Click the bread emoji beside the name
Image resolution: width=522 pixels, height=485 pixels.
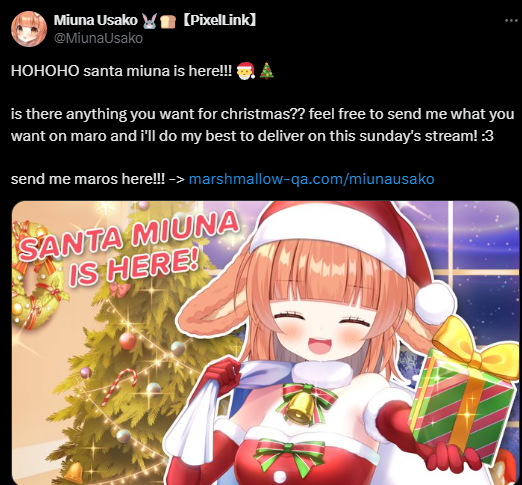coord(168,21)
